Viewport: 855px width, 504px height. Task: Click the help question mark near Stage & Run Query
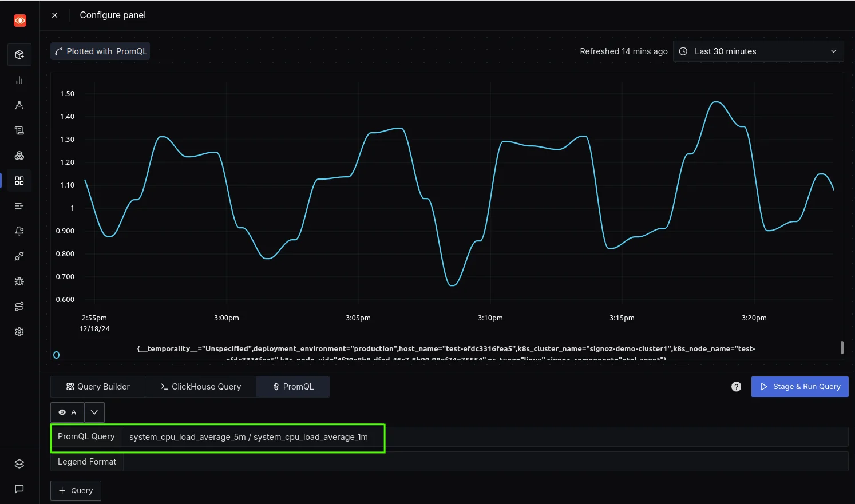735,386
